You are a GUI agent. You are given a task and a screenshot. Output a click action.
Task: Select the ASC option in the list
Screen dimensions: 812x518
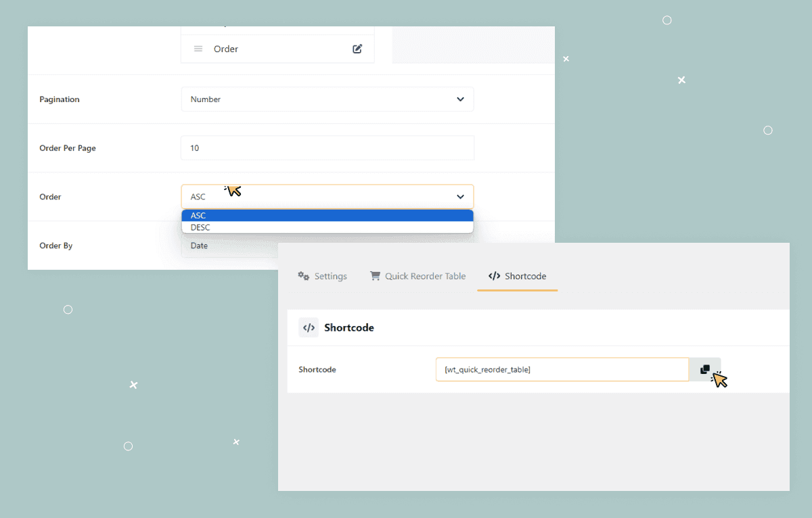pos(328,216)
